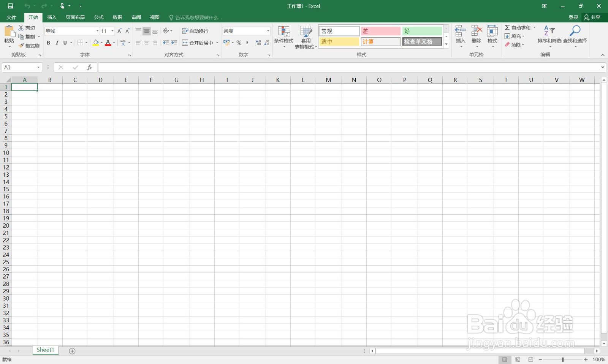Click the Share (共享) button

coord(592,17)
